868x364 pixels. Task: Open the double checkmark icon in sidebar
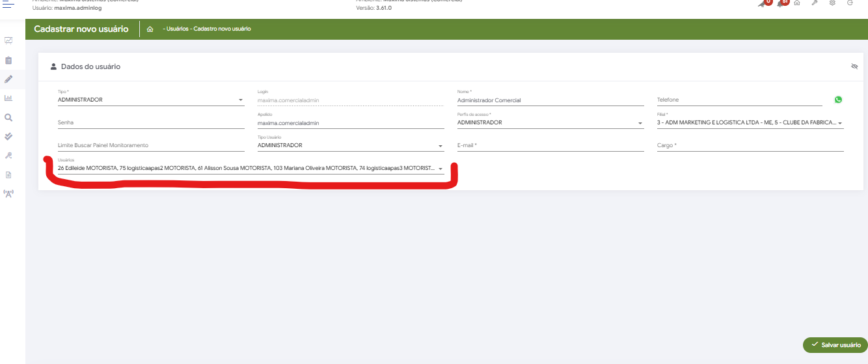8,137
